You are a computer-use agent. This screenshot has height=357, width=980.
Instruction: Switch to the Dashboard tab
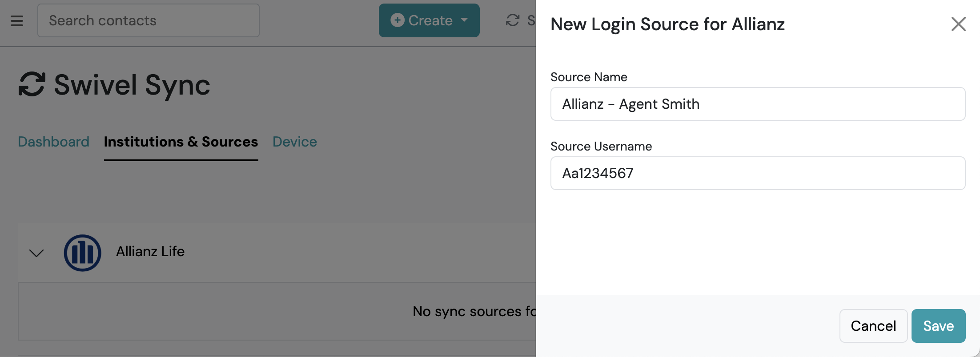click(x=53, y=142)
